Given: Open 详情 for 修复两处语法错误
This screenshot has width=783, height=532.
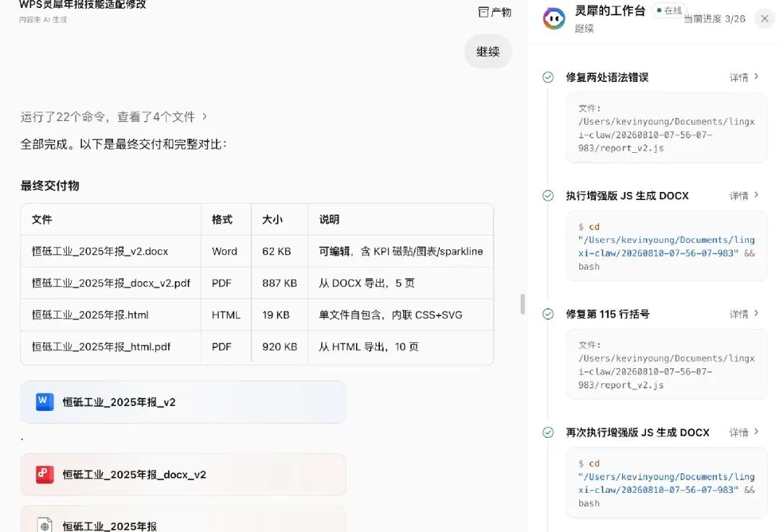Looking at the screenshot, I should click(739, 78).
